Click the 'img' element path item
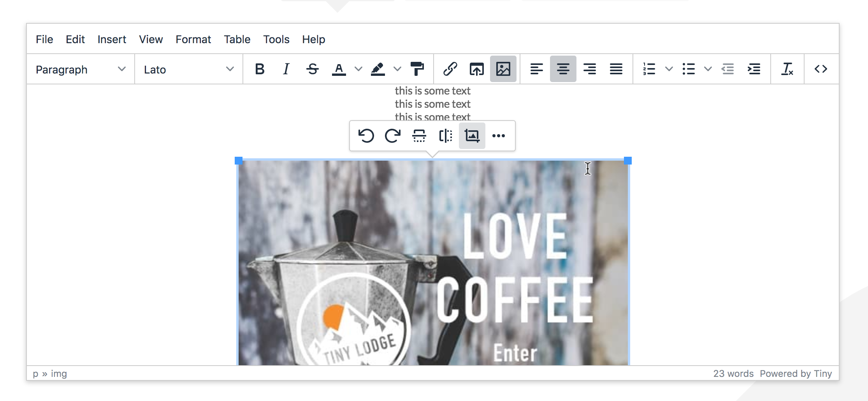Viewport: 868px width, 401px height. [x=59, y=374]
